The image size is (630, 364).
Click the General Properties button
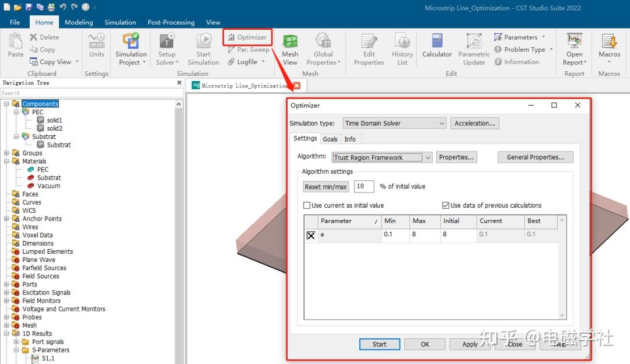click(x=535, y=157)
